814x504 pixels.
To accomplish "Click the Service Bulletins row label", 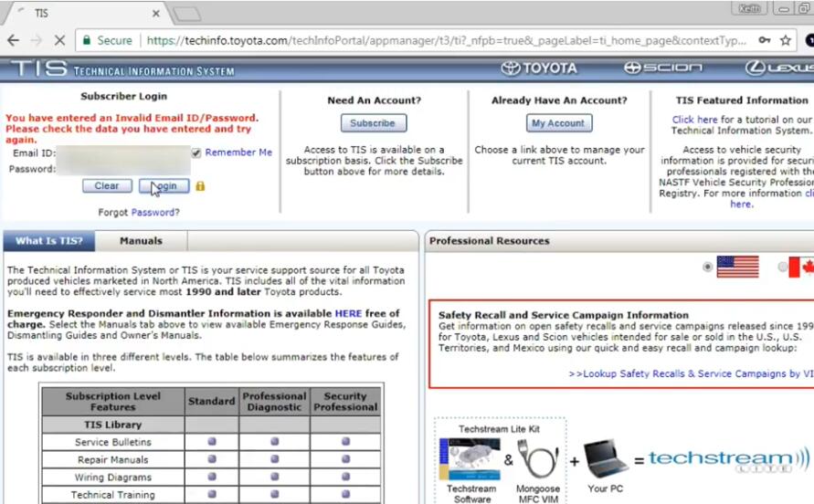I will (113, 442).
